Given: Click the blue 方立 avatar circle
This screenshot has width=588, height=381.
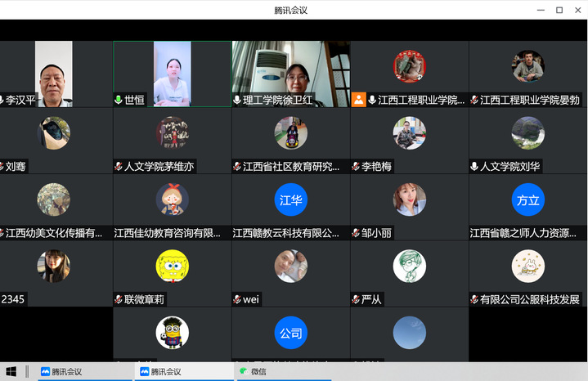Looking at the screenshot, I should [528, 199].
